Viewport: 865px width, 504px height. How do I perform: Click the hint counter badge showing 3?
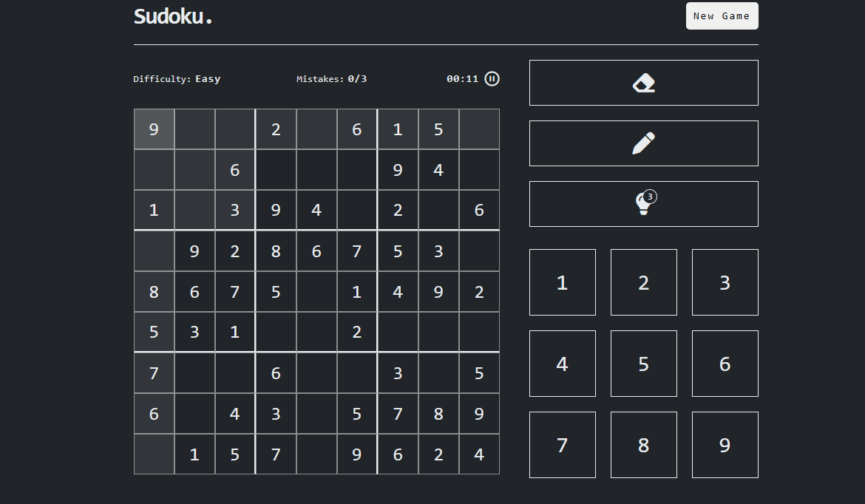coord(649,197)
